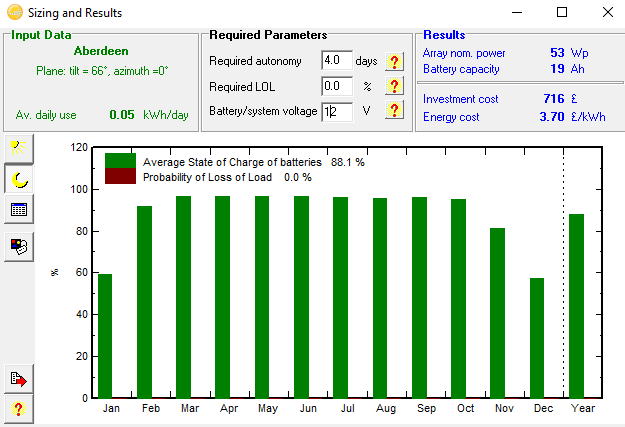Open help for Battery/system voltage
The height and width of the screenshot is (427, 625).
[x=394, y=110]
